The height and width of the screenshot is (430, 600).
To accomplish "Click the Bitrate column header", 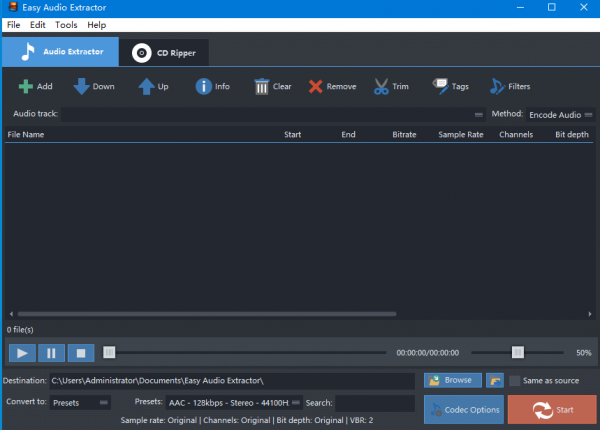I will pyautogui.click(x=404, y=135).
